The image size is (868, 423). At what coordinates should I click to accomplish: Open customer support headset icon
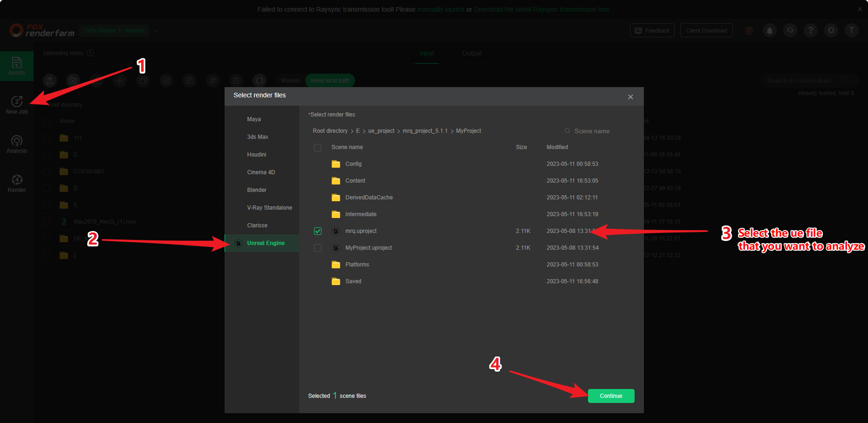(790, 31)
